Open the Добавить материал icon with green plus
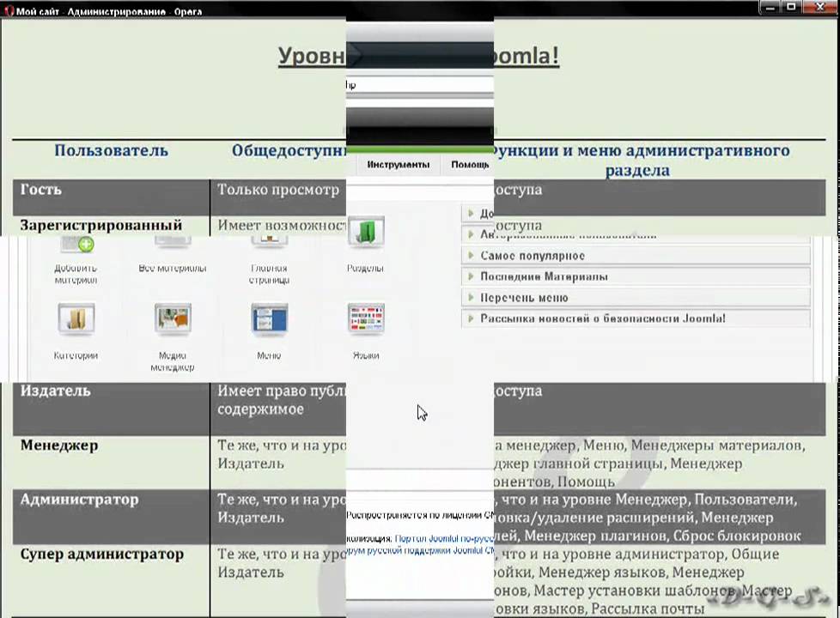The width and height of the screenshot is (840, 618). click(x=76, y=245)
